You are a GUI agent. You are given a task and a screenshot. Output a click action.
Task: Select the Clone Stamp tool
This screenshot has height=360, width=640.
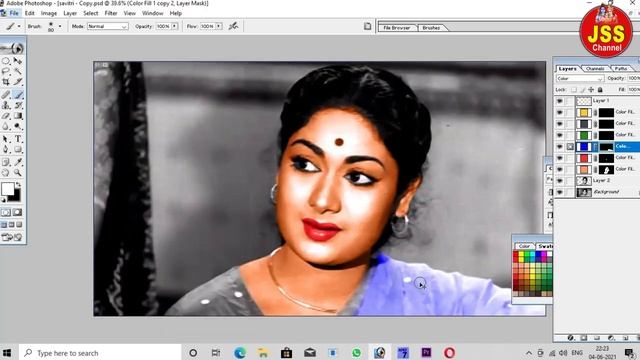6,105
